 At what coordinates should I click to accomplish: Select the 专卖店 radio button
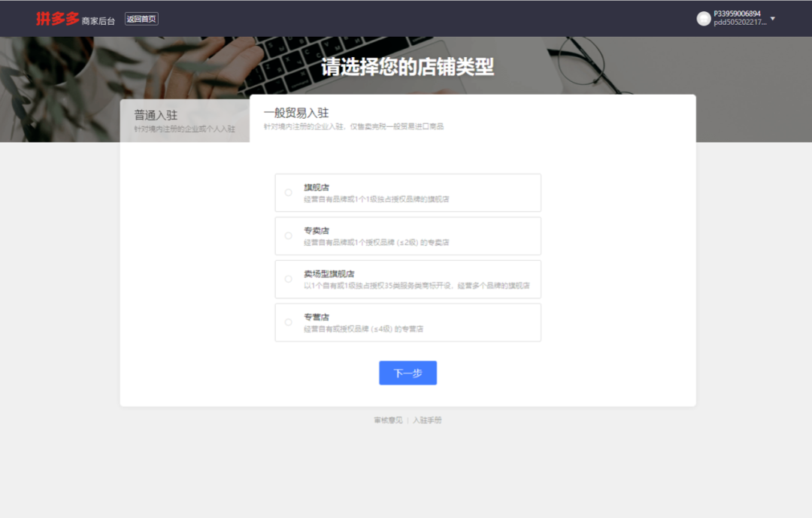coord(287,235)
